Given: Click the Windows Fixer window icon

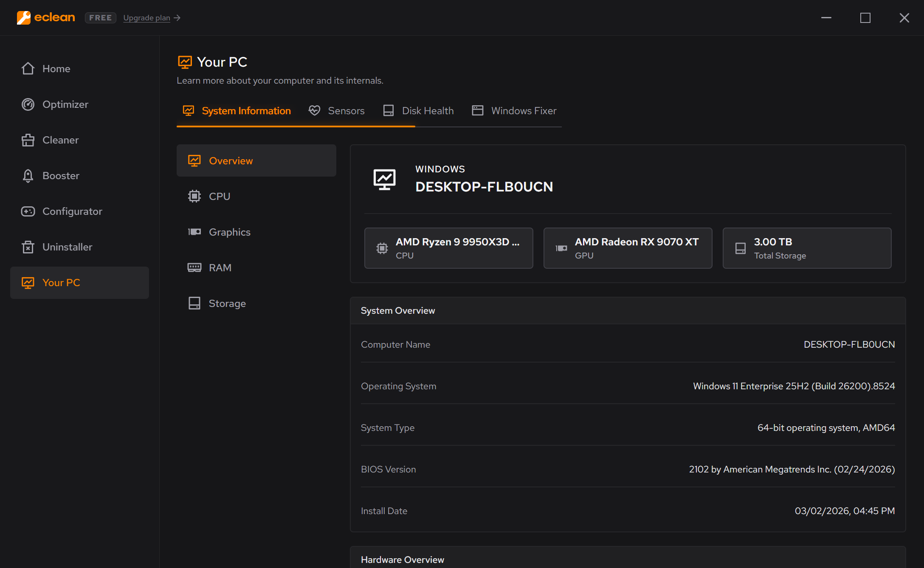Looking at the screenshot, I should click(x=478, y=110).
